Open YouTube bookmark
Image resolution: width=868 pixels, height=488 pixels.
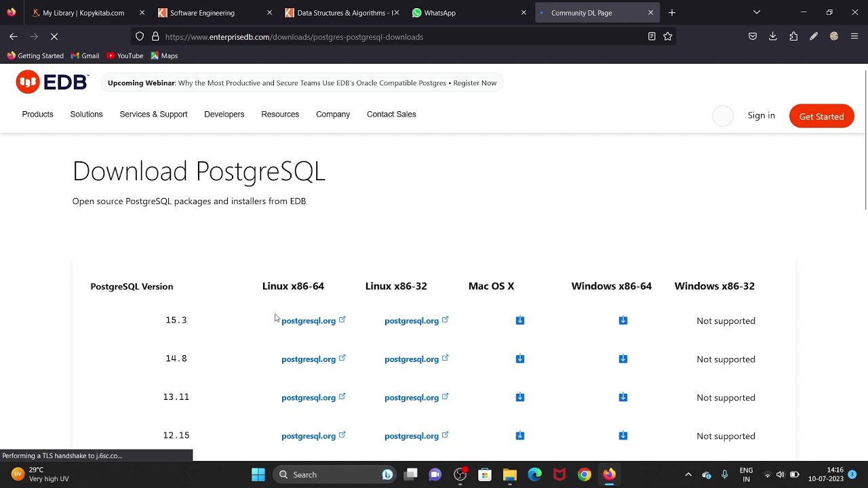[125, 56]
